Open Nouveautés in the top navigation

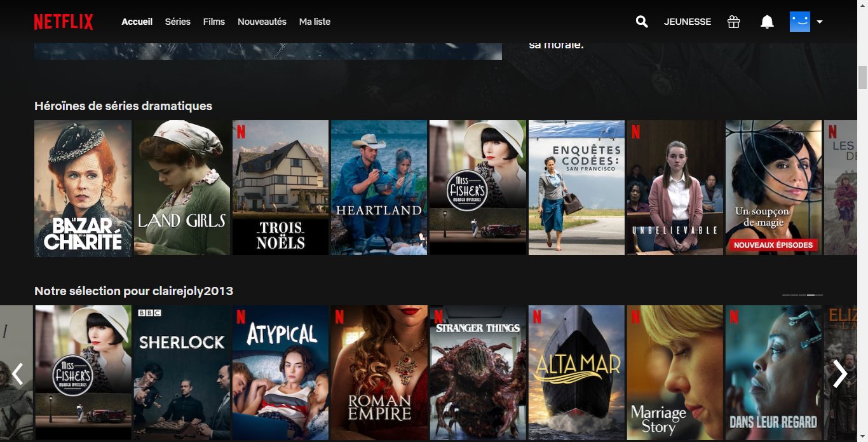[x=262, y=22]
